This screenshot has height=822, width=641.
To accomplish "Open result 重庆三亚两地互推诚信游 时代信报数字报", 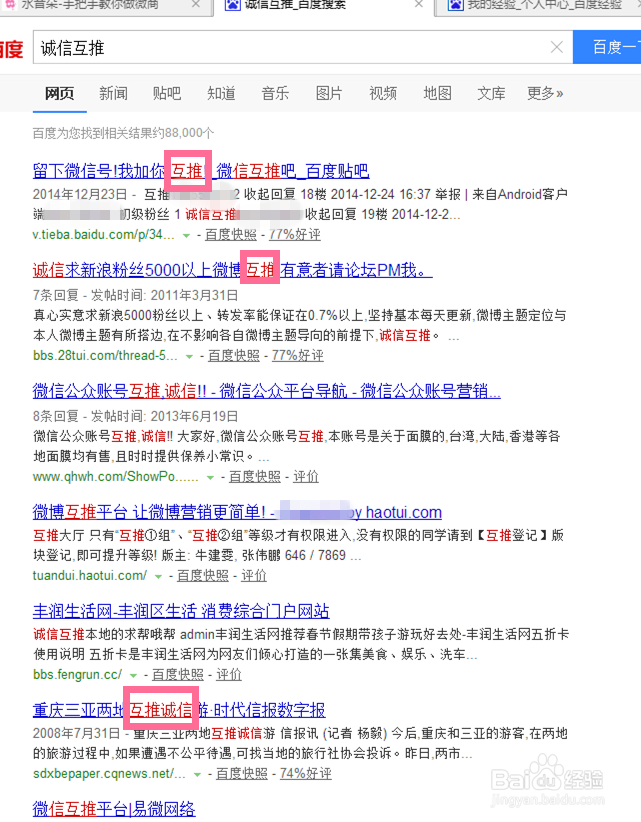I will tap(179, 710).
